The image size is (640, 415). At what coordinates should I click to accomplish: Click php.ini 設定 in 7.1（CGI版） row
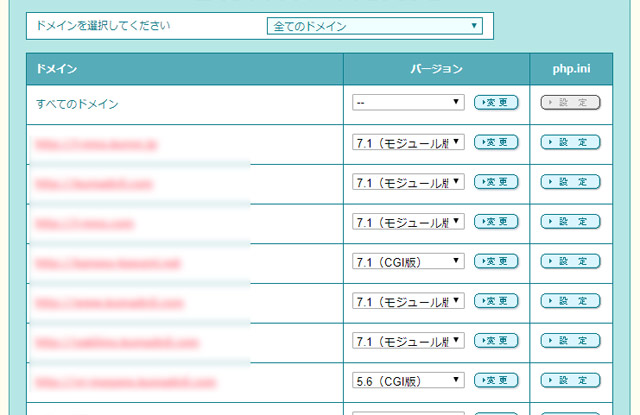point(570,261)
